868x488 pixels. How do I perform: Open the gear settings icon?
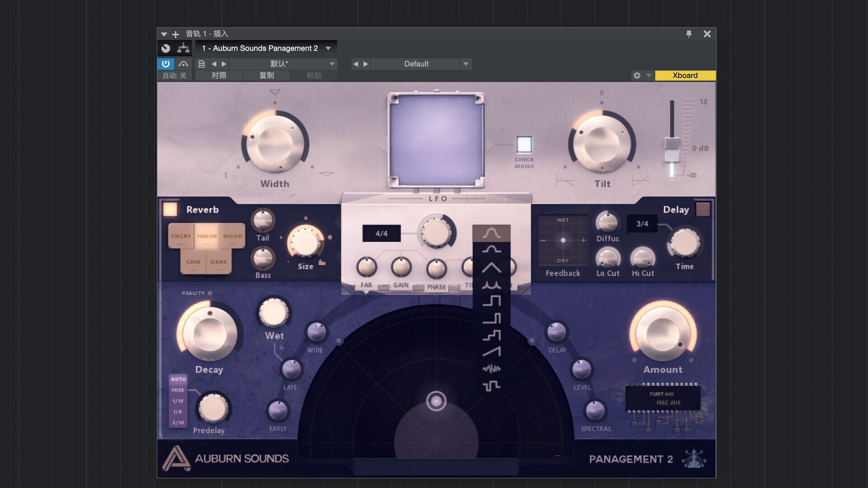click(637, 75)
